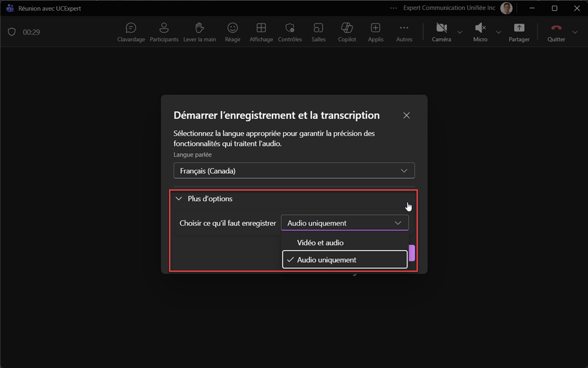Select the Audio uniquement option
This screenshot has width=588, height=368.
(344, 260)
